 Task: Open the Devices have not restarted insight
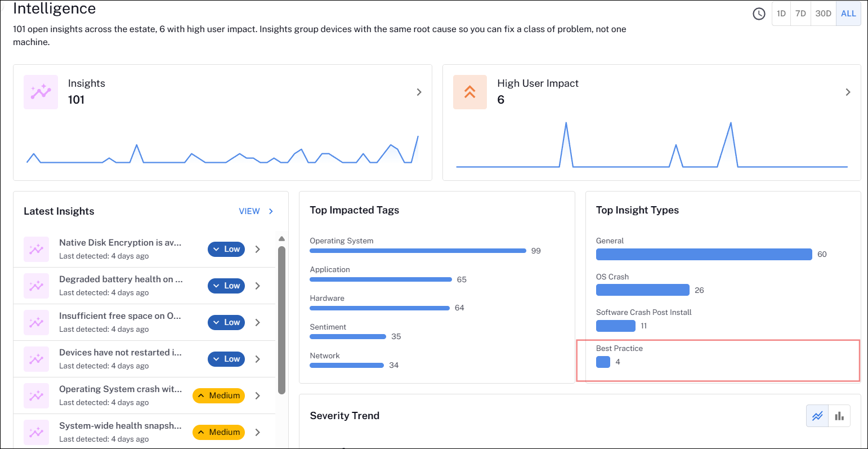(144, 359)
